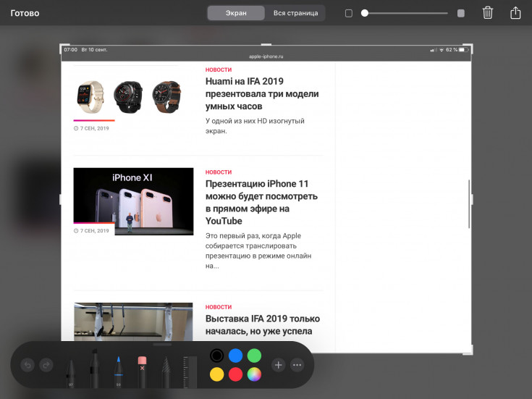Choose the black color swatch

217,356
